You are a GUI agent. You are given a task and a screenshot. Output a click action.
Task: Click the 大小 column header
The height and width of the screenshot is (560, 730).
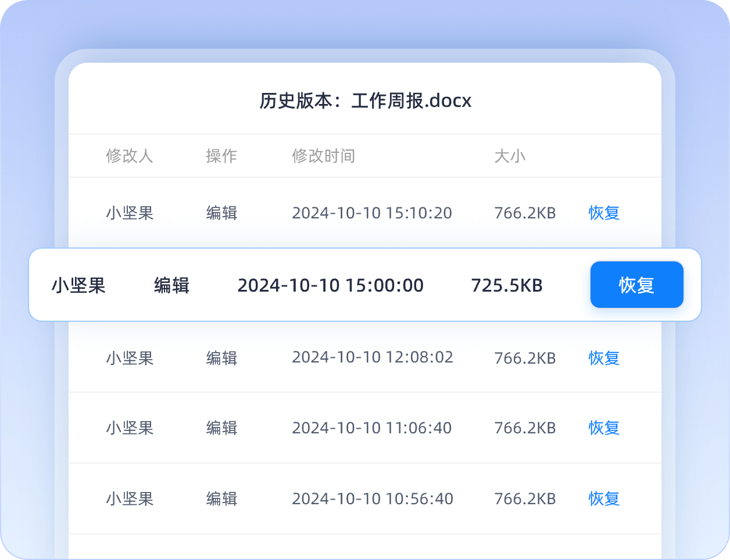pos(510,156)
